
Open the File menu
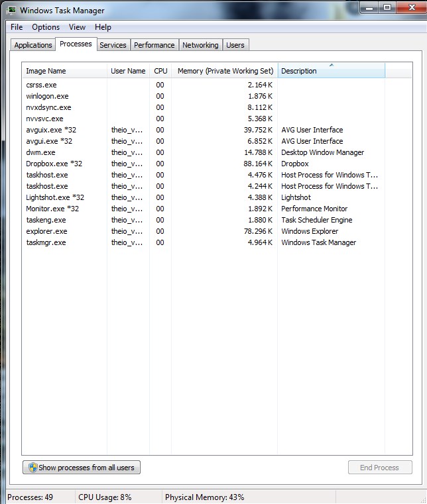[17, 27]
